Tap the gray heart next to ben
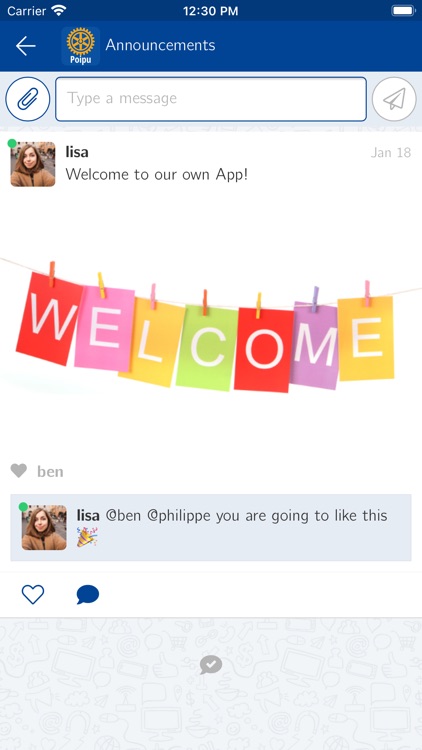 (19, 471)
